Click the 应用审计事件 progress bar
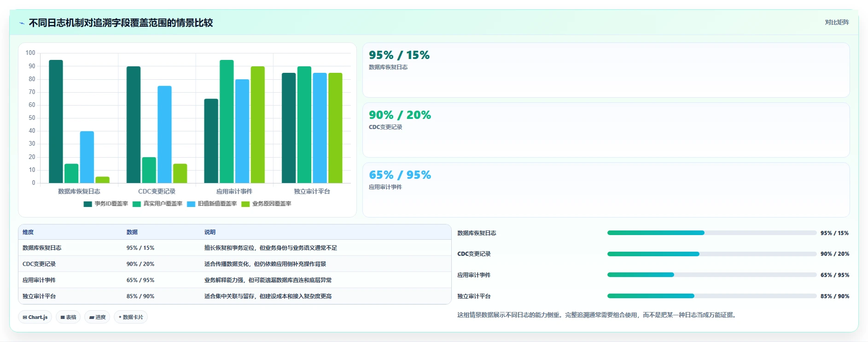868x342 pixels. (x=712, y=275)
